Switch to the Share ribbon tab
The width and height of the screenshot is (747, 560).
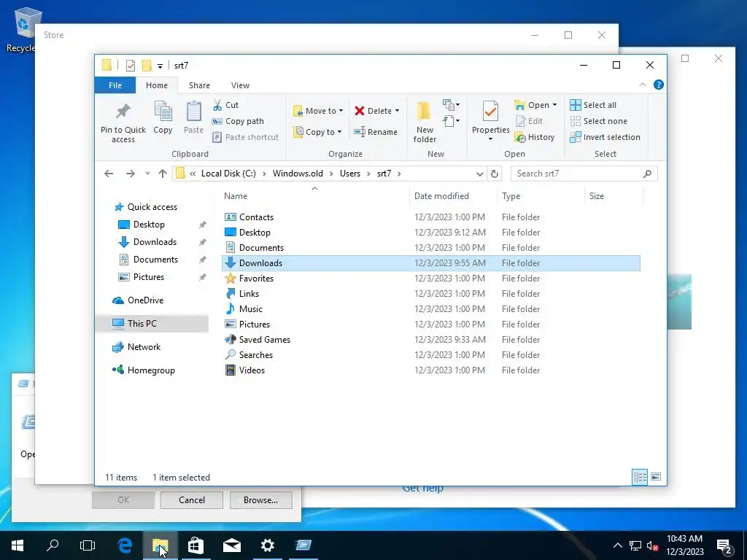point(199,85)
